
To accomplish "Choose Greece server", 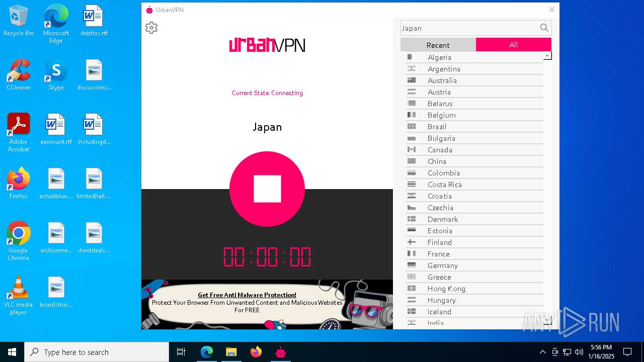I will coord(474,277).
